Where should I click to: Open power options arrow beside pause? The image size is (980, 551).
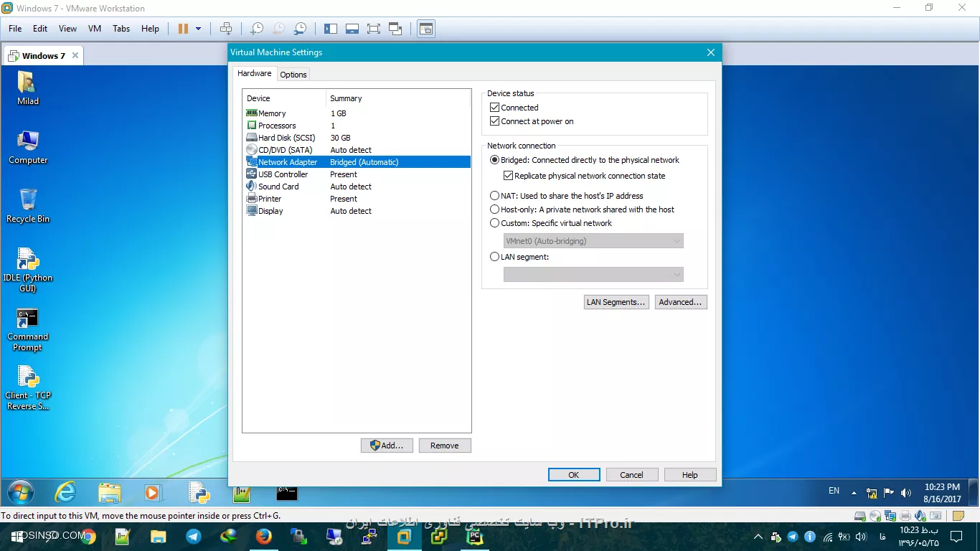(x=199, y=29)
